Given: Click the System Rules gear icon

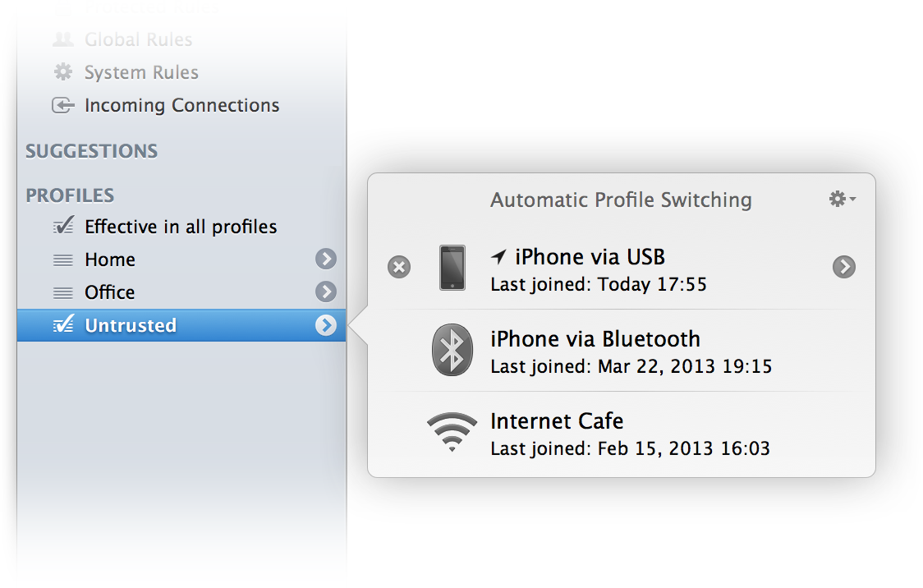Looking at the screenshot, I should [x=63, y=72].
